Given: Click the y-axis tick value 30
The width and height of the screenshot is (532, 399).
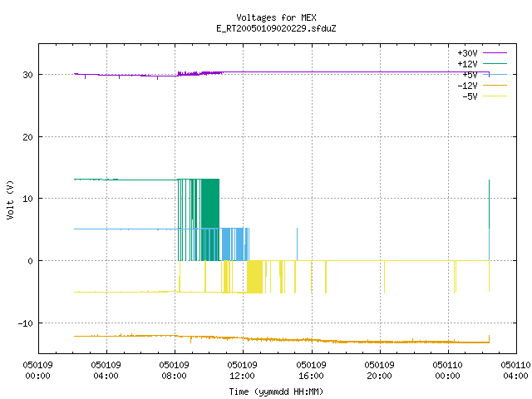Looking at the screenshot, I should coord(27,75).
